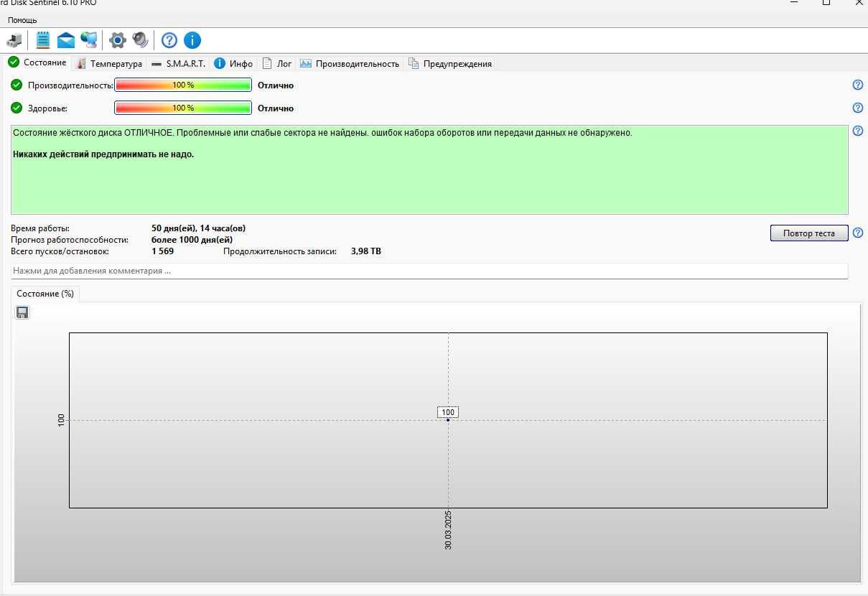Image resolution: width=868 pixels, height=596 pixels.
Task: Click the green check next to Производительность
Action: (17, 85)
